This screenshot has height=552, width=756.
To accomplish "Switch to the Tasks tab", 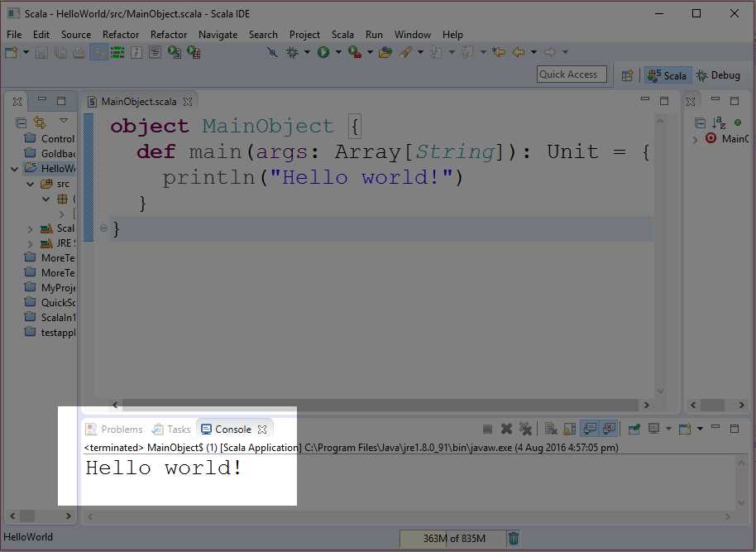I will point(172,429).
